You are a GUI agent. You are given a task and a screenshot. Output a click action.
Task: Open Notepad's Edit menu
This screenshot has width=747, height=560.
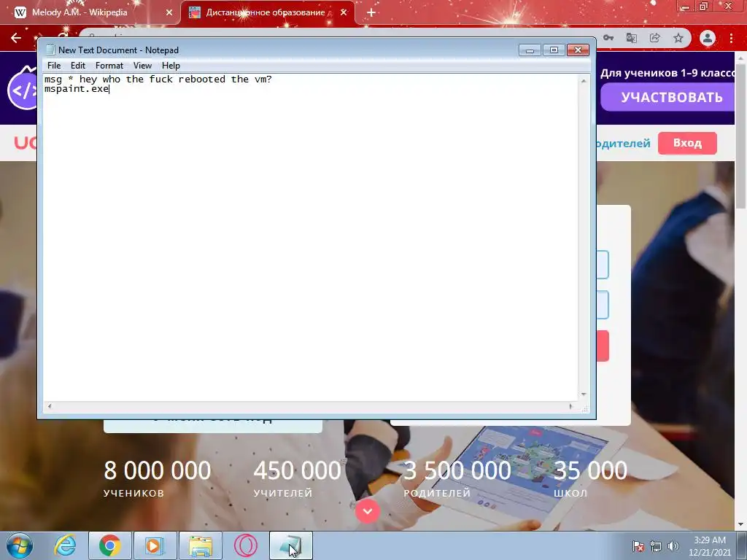(77, 66)
